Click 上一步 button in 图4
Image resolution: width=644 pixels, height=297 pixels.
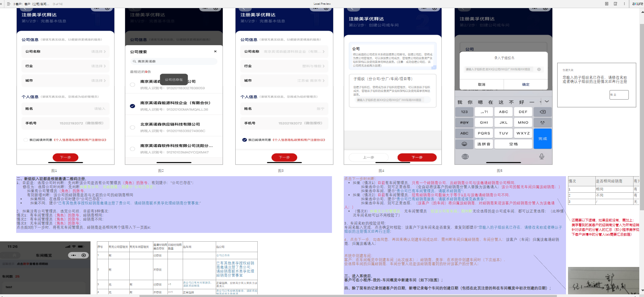[x=368, y=157]
